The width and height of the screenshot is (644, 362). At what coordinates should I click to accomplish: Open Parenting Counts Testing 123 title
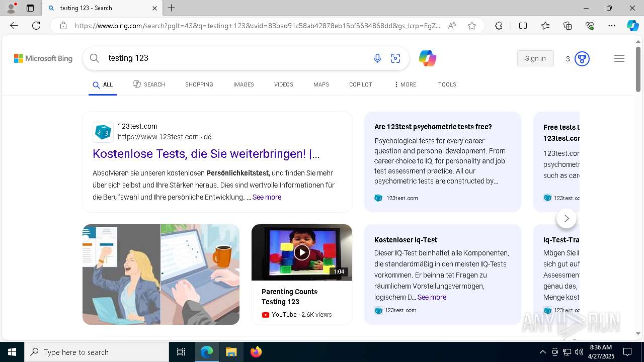tap(289, 297)
